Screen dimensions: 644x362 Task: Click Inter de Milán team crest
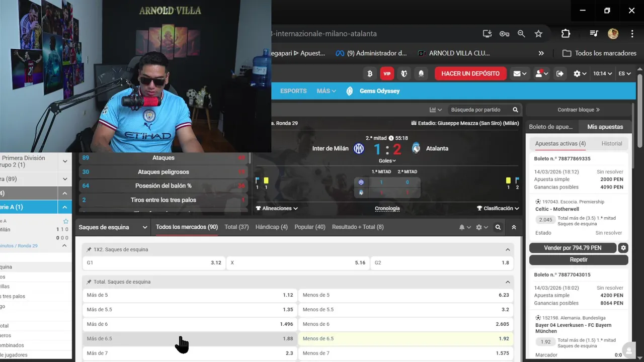click(359, 148)
